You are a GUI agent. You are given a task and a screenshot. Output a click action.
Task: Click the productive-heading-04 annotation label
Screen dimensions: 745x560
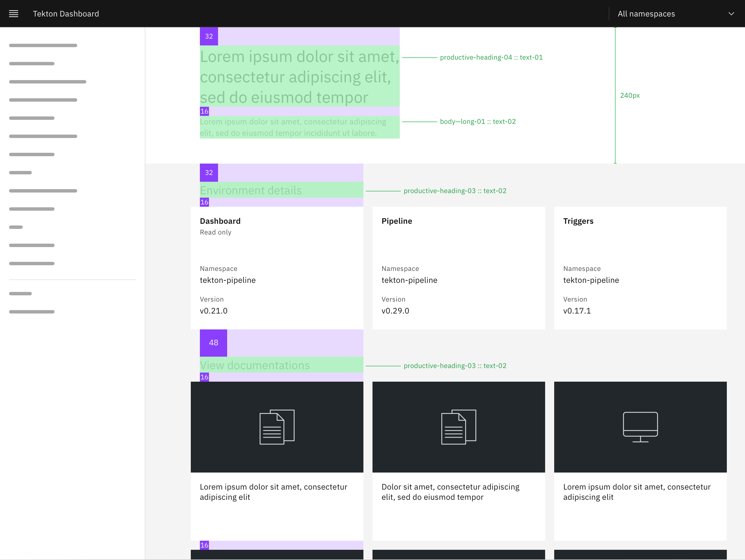pos(491,57)
